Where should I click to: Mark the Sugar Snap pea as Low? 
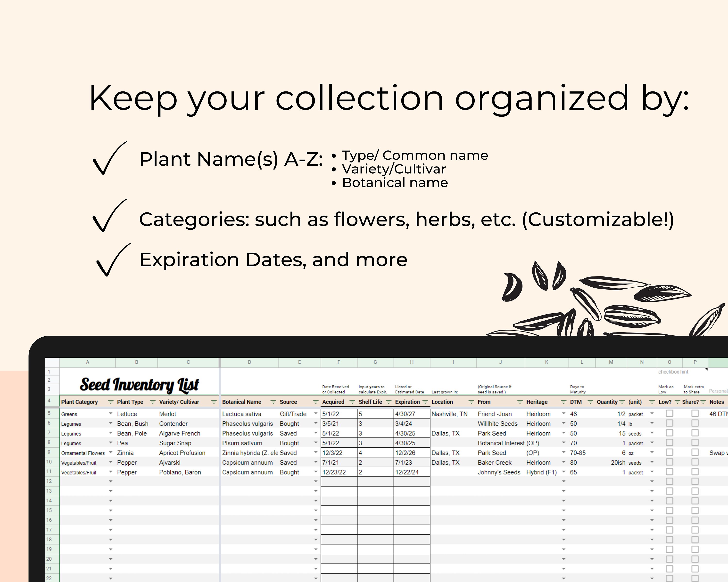(670, 443)
